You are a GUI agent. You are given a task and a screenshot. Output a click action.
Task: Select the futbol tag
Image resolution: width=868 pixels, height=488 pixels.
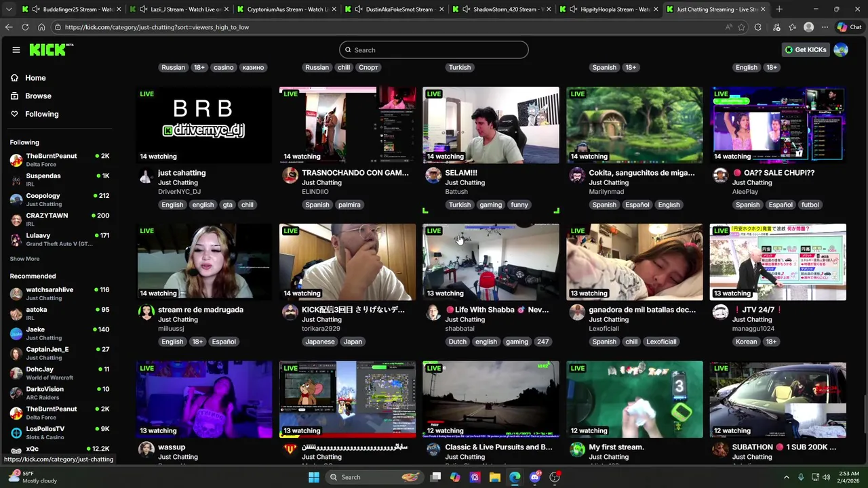(810, 205)
